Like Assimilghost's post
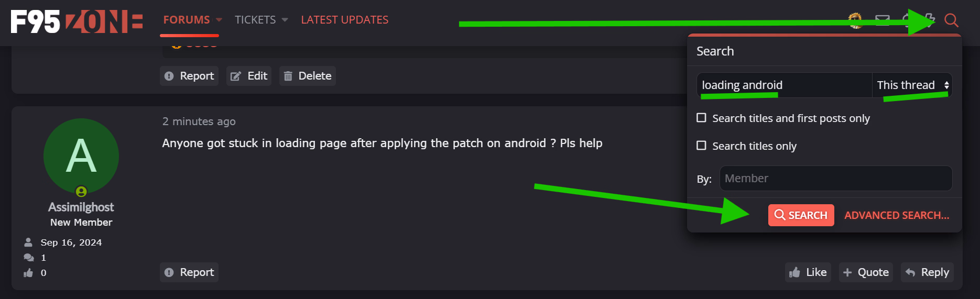 click(x=808, y=272)
